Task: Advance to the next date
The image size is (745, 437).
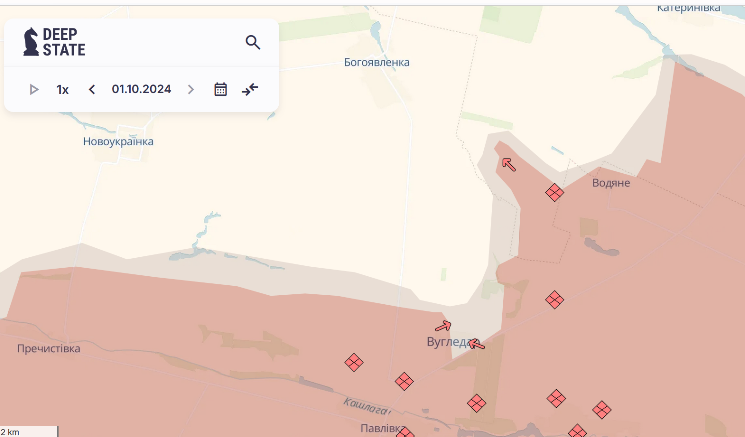Action: pos(191,89)
